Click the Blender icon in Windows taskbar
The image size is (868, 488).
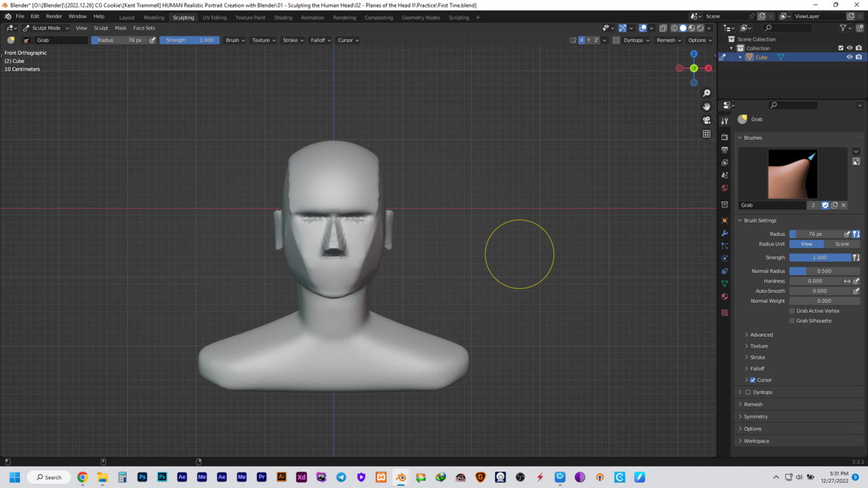point(401,477)
